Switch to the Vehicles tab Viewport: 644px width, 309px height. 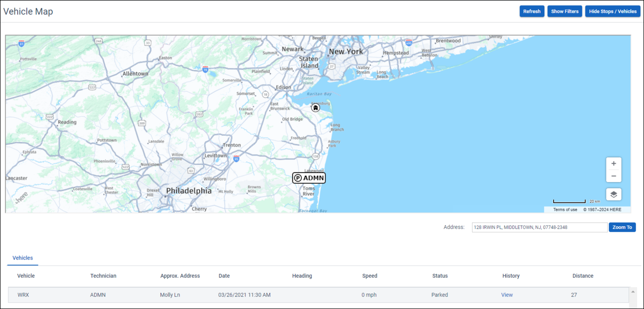22,258
